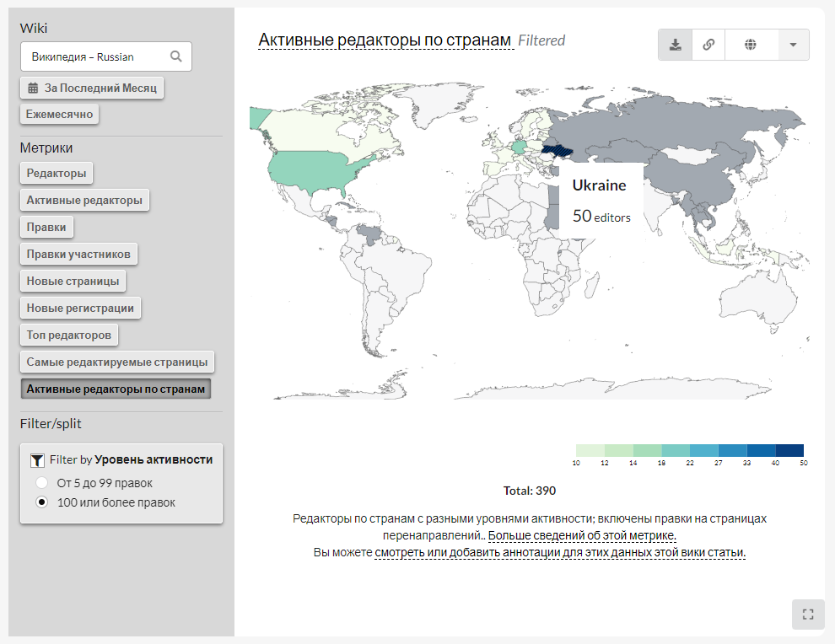Image resolution: width=835 pixels, height=644 pixels.
Task: Choose the 'Новые страницы' metric
Action: point(73,281)
